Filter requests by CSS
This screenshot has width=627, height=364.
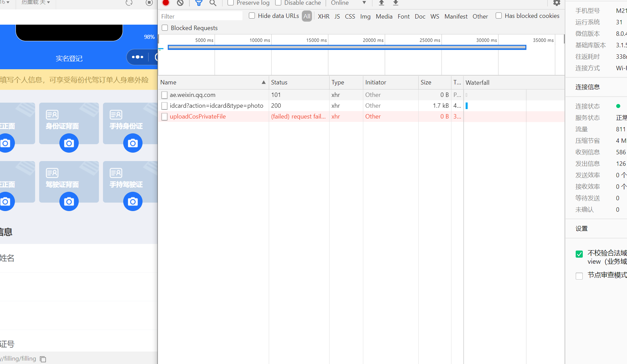click(x=350, y=16)
